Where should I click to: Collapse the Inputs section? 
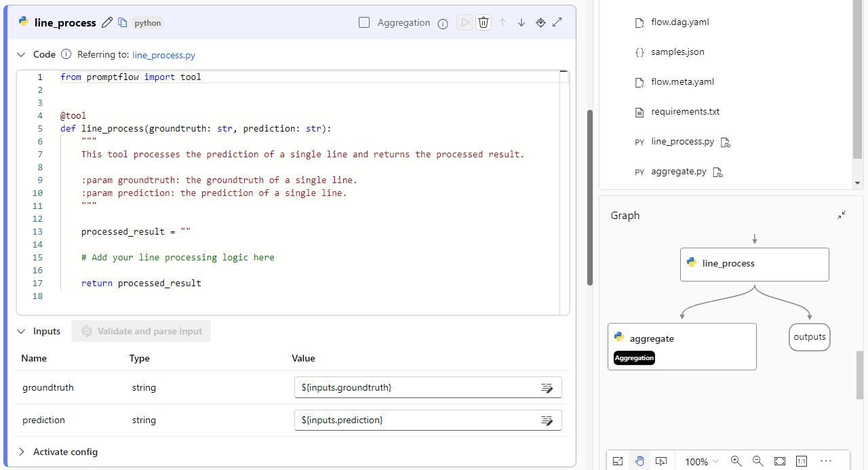20,331
